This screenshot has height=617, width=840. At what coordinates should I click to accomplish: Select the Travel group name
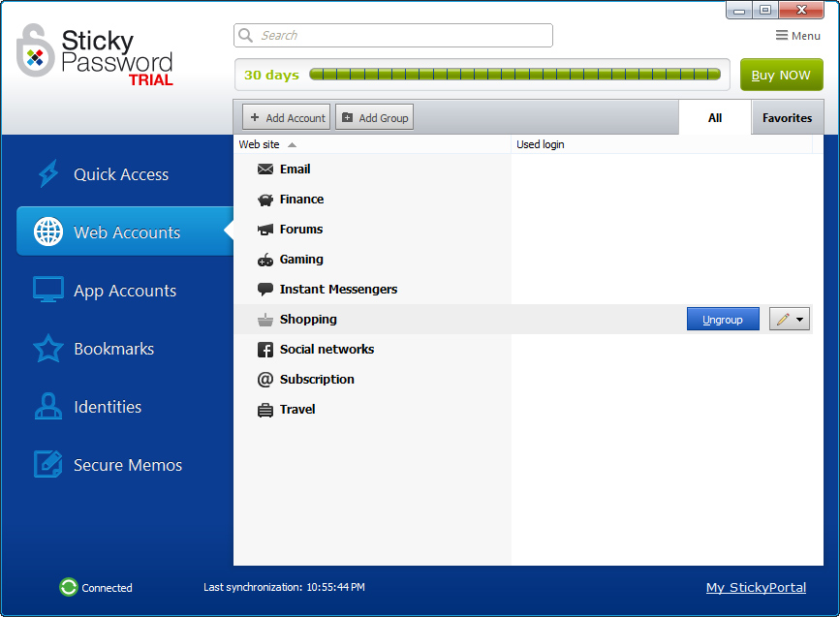click(297, 409)
